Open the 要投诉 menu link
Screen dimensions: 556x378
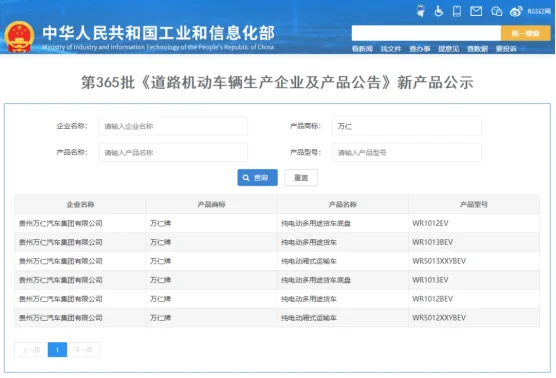(506, 49)
